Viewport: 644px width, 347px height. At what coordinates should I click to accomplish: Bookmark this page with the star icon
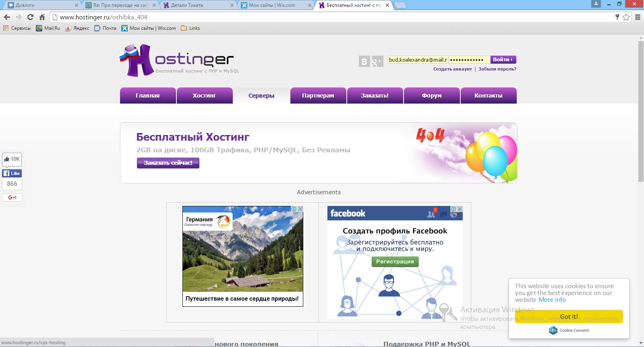tap(626, 17)
